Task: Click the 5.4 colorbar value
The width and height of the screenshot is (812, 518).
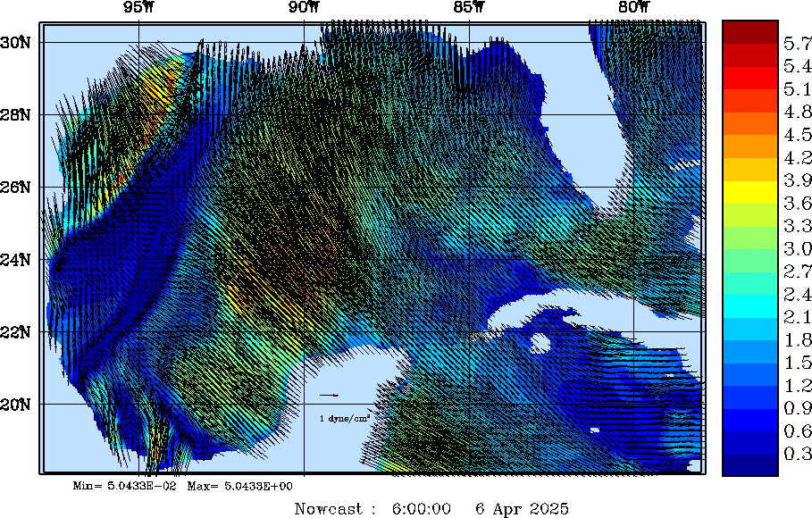Action: [798, 66]
